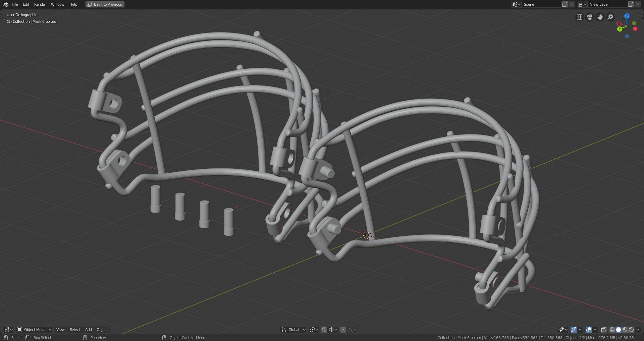Click the Back to Previous button

pos(105,4)
